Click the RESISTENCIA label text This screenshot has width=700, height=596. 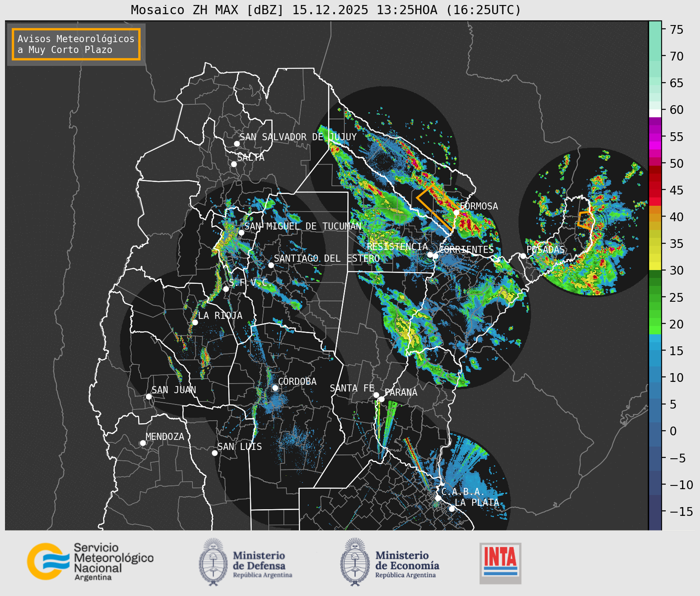397,247
